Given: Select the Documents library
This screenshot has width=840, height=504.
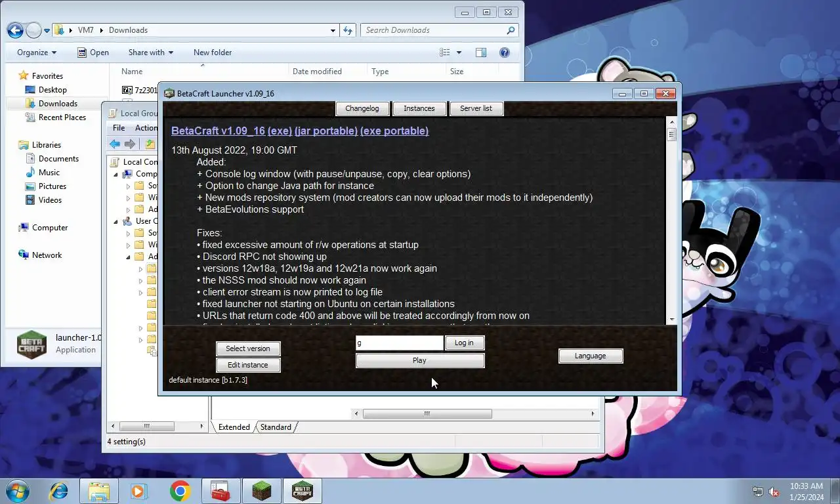Looking at the screenshot, I should click(x=52, y=159).
